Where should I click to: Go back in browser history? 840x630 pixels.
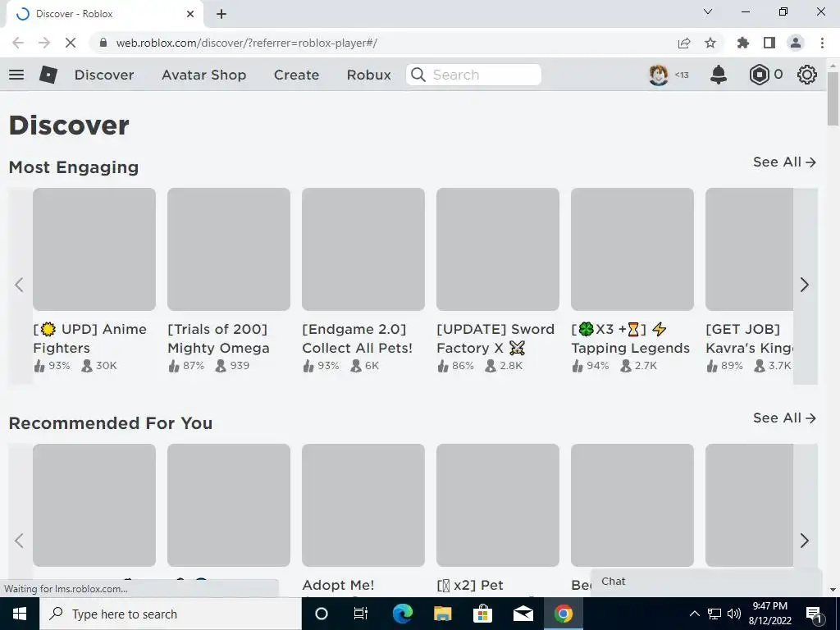pos(18,43)
